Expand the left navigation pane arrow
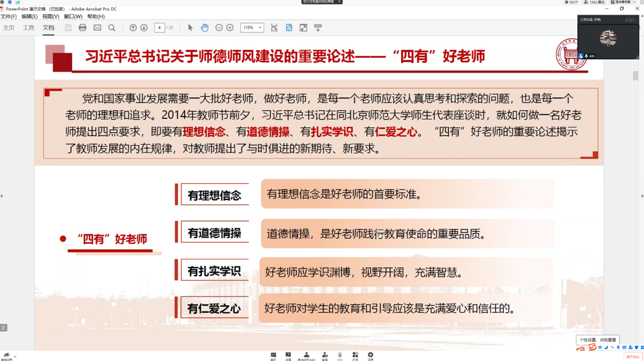644x361 pixels. tap(2, 195)
